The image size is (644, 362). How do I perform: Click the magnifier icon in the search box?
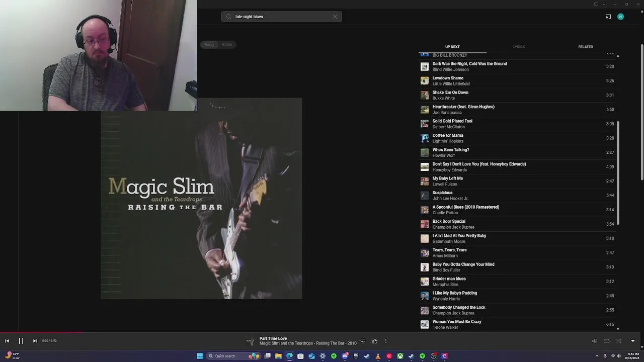228,17
